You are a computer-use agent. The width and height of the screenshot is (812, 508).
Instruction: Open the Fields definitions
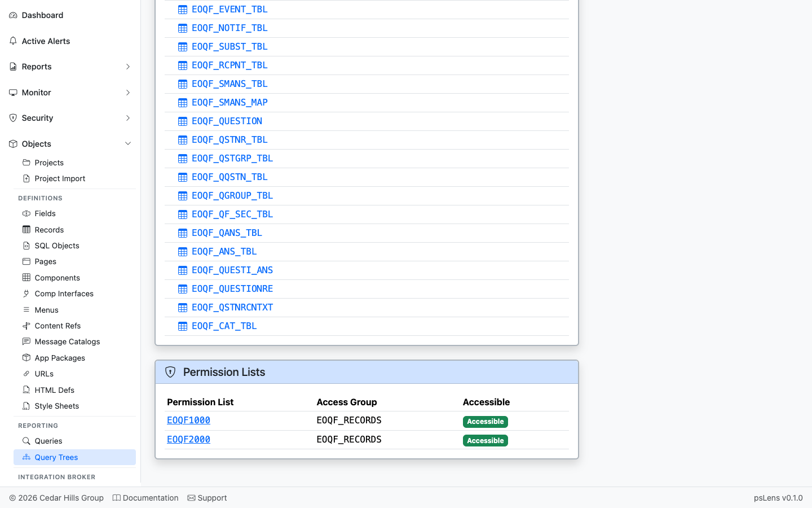coord(74,213)
